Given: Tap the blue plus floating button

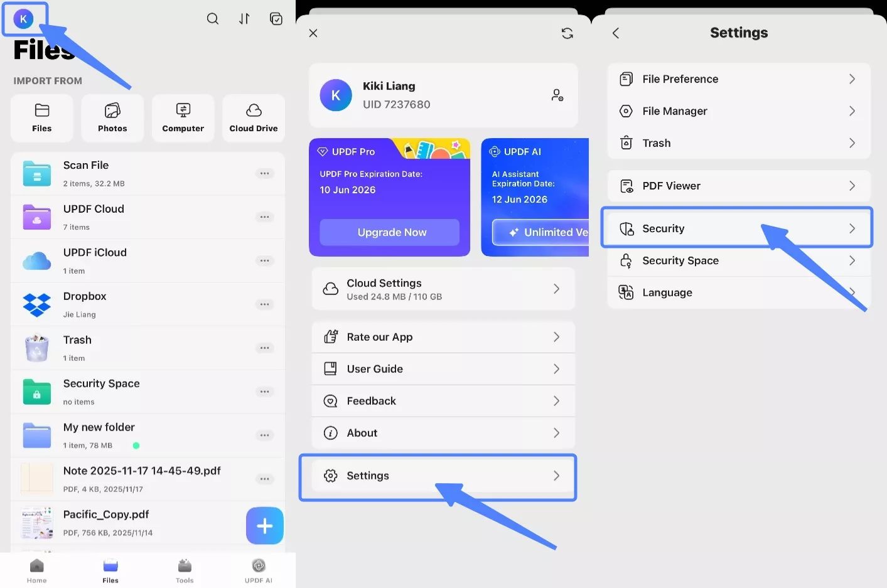Looking at the screenshot, I should (x=264, y=525).
